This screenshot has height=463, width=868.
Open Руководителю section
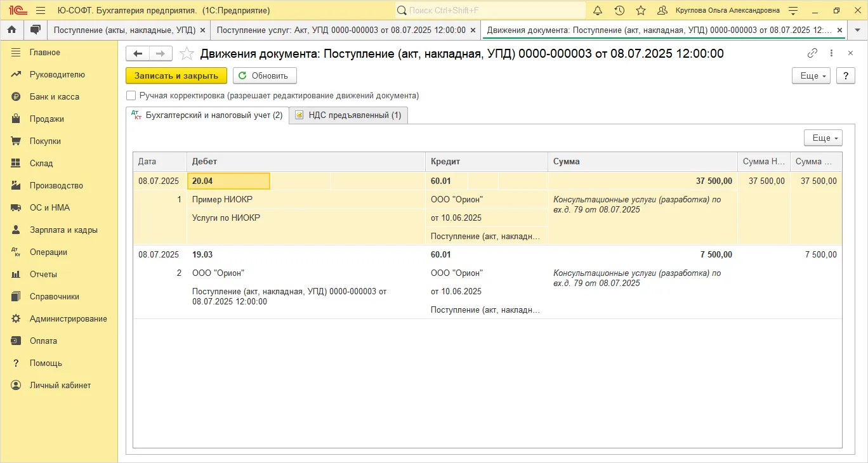[57, 74]
